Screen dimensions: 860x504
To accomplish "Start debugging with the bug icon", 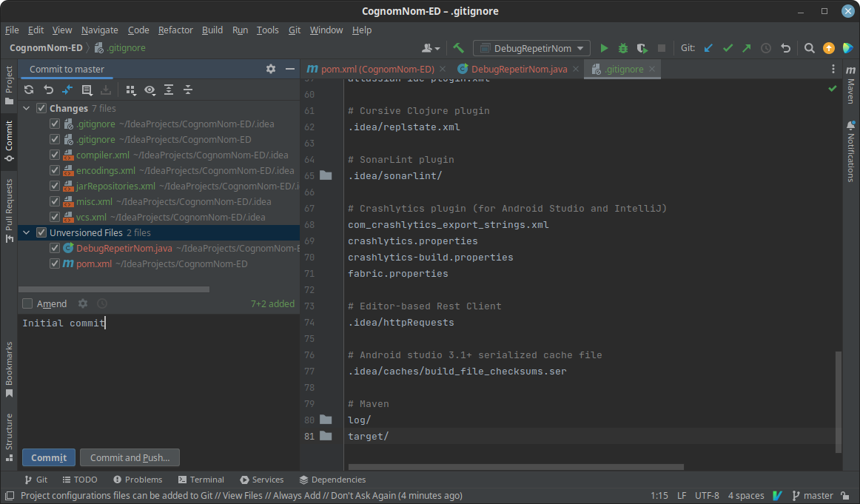I will pyautogui.click(x=623, y=48).
